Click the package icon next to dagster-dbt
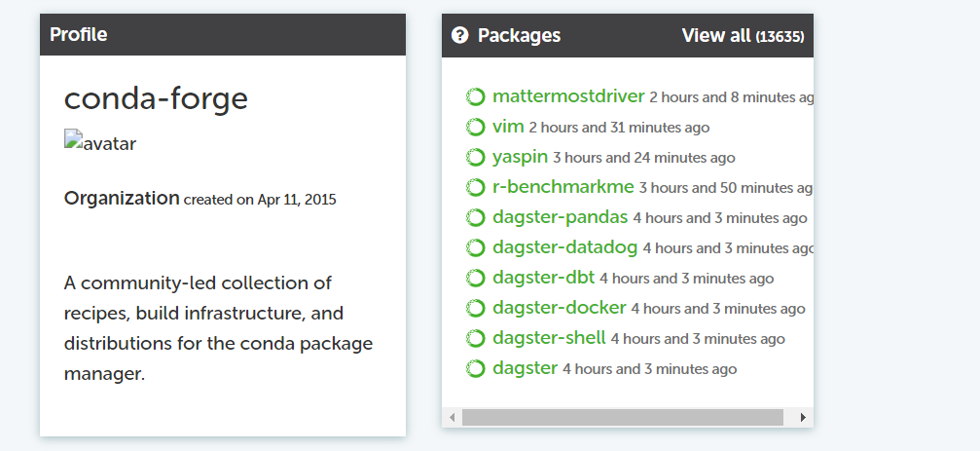 [x=475, y=278]
